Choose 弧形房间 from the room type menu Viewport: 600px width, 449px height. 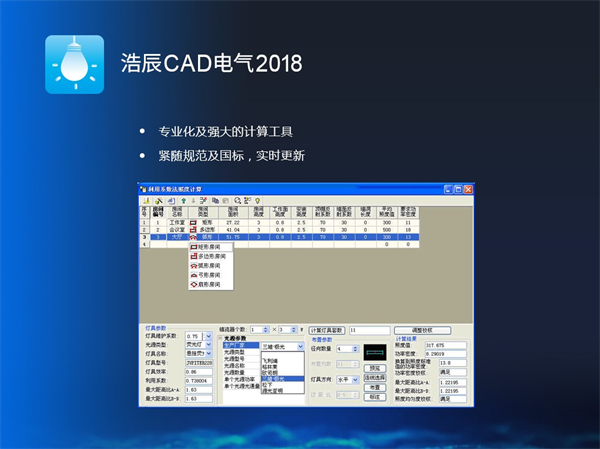click(211, 266)
